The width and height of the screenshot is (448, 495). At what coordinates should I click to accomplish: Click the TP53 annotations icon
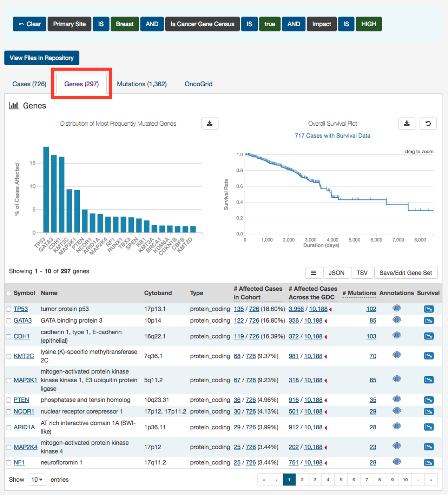pos(397,308)
